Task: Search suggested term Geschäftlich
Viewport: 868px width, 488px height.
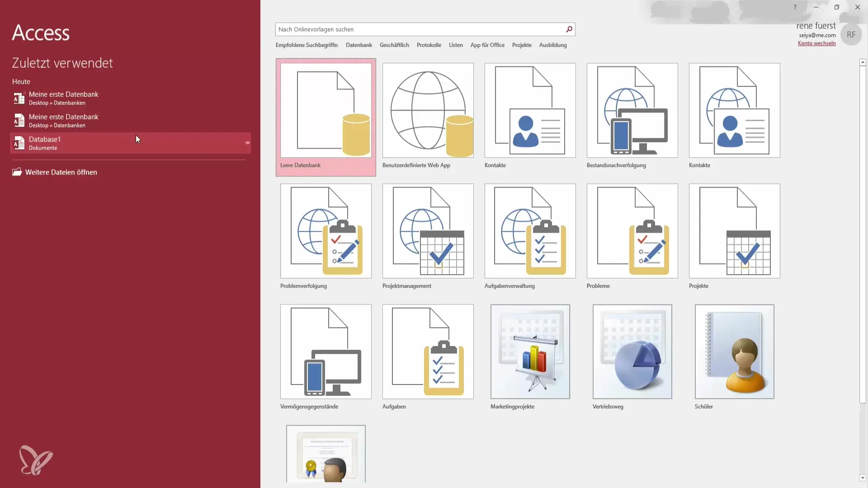Action: coord(394,45)
